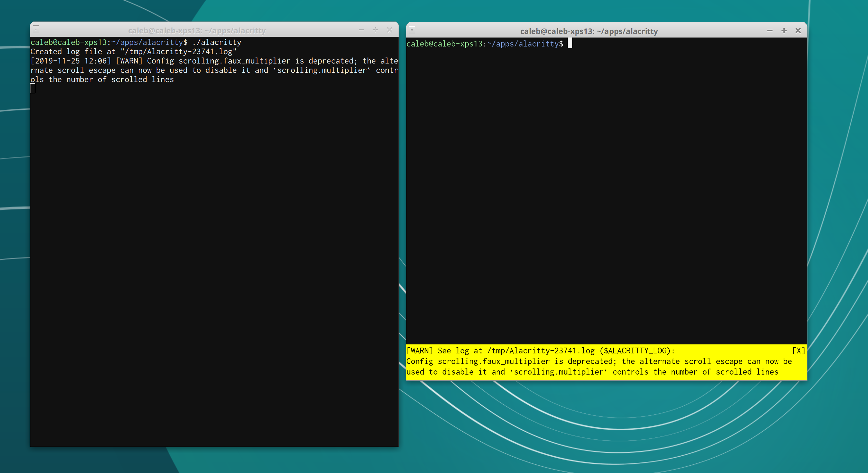Click the left terminal's black output area
868x473 pixels.
coord(214,236)
